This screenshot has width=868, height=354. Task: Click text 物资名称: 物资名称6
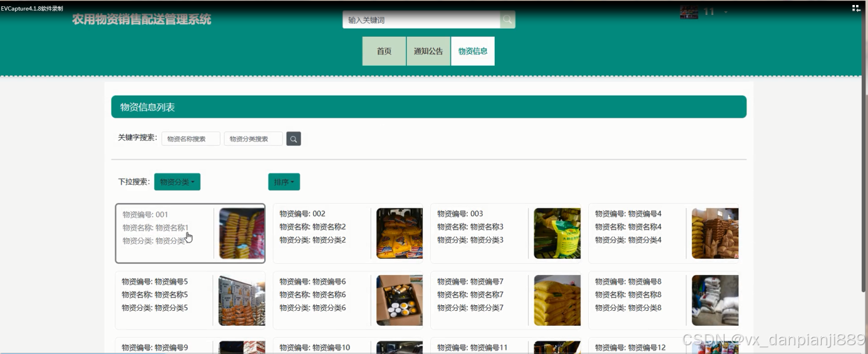(x=313, y=295)
